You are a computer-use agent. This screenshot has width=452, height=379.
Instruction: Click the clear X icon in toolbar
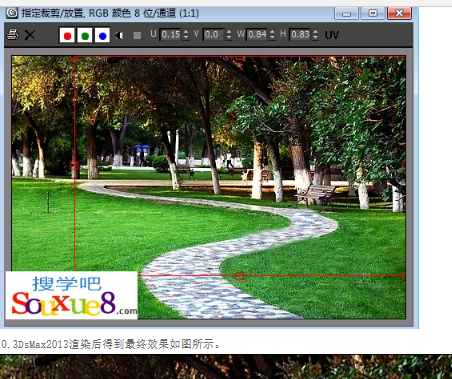coord(30,35)
